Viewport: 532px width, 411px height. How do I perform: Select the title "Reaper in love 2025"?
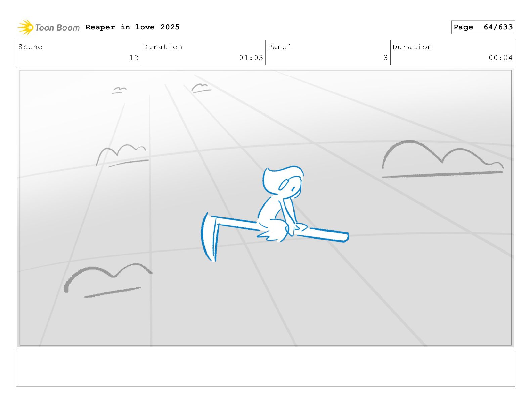pyautogui.click(x=132, y=27)
